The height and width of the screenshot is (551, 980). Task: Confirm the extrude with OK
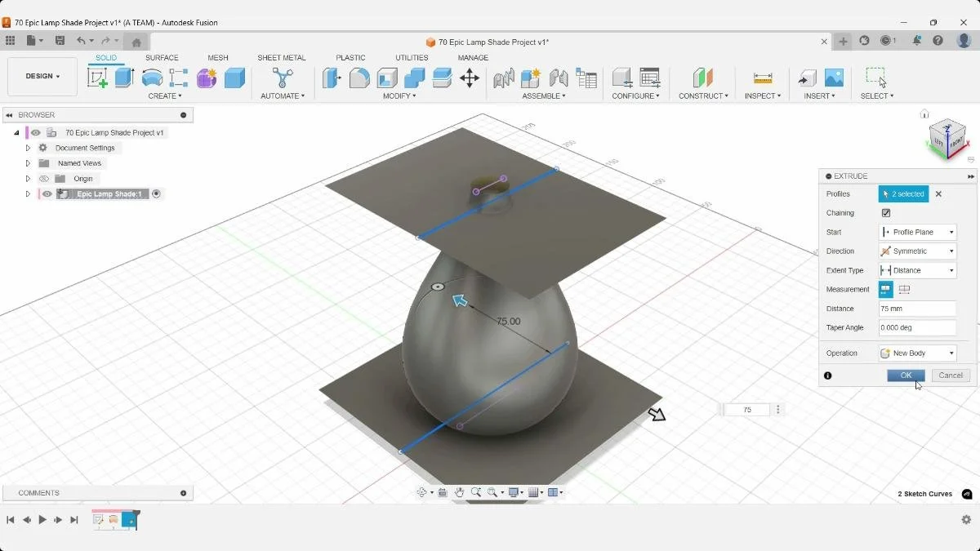pos(906,375)
